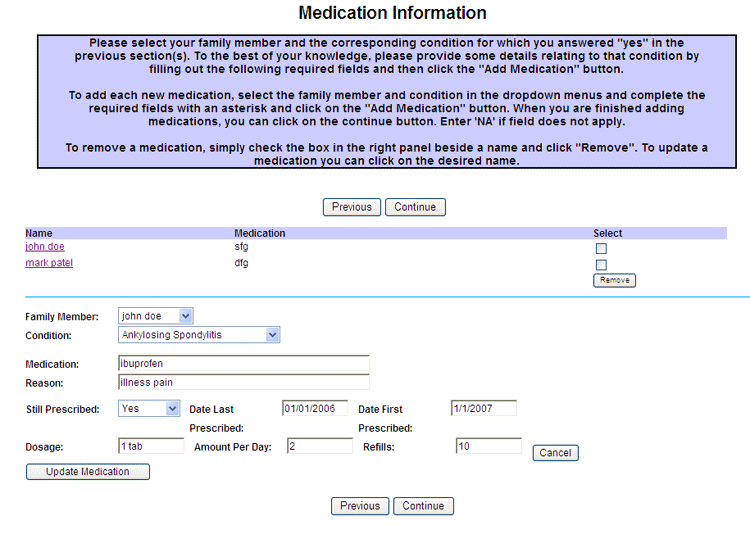
Task: Click the Remove button
Action: point(614,281)
